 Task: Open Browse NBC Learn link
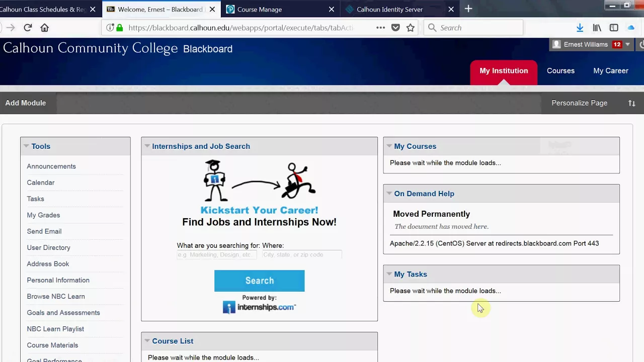pyautogui.click(x=56, y=297)
